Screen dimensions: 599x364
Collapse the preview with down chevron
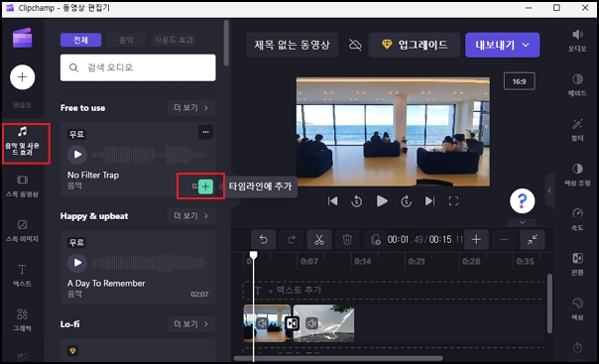[523, 222]
